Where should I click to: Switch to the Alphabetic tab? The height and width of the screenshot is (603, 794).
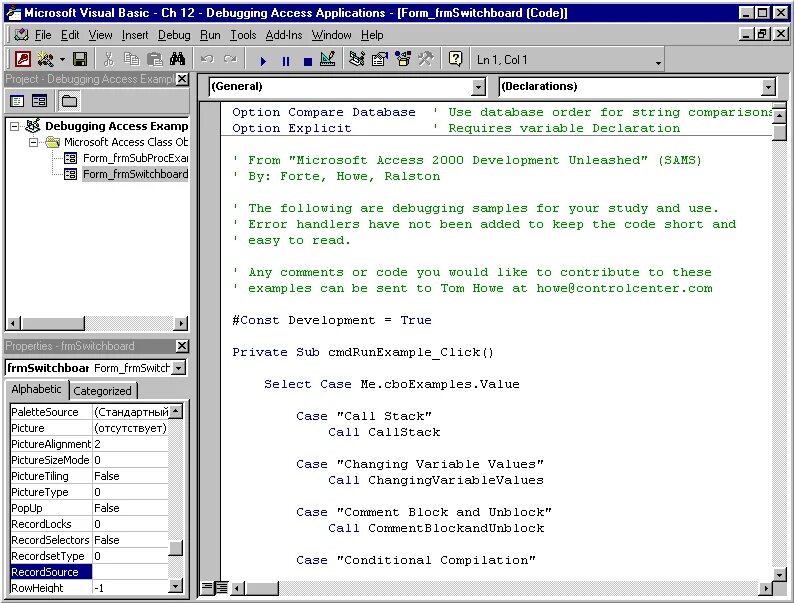click(x=36, y=389)
